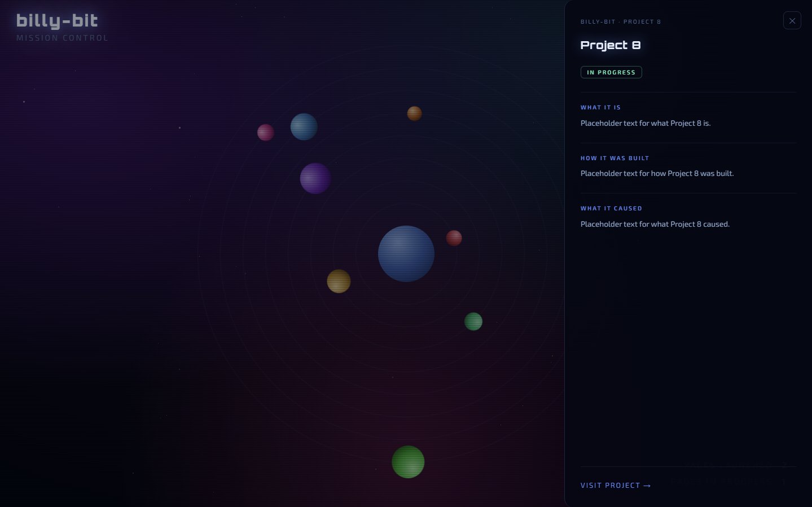Select the purple planet
Viewport: 812px width, 507px height.
pos(315,178)
